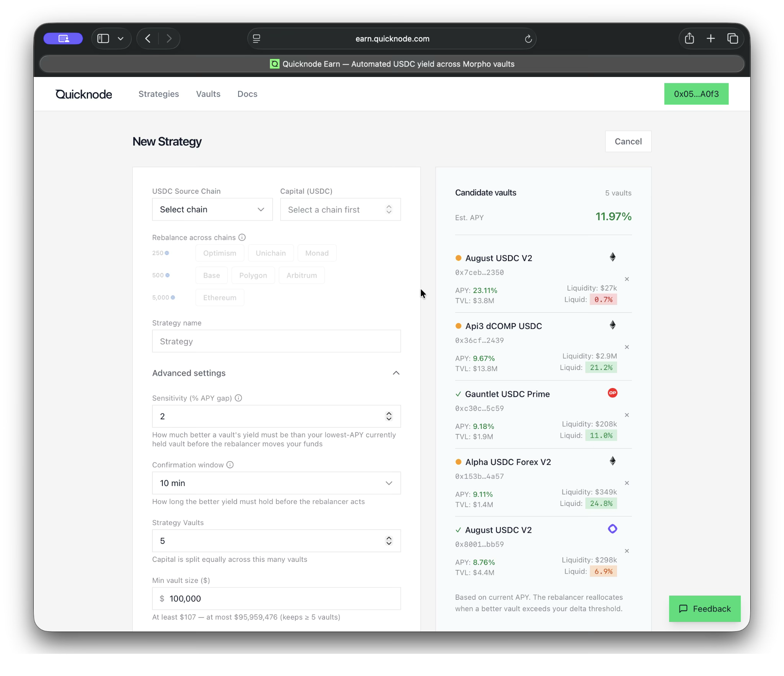Click Optimism icon on Gauntlet USDC Prime
This screenshot has height=676, width=784.
coord(612,393)
